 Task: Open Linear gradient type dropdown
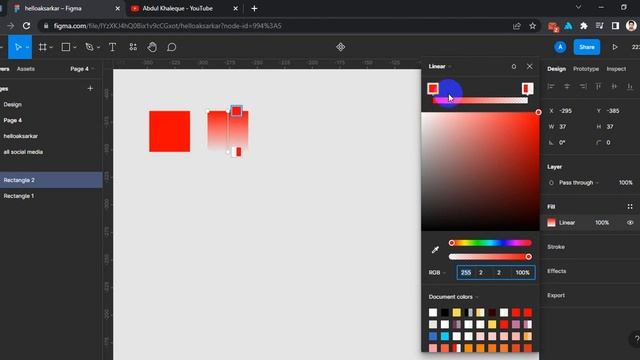coord(440,67)
